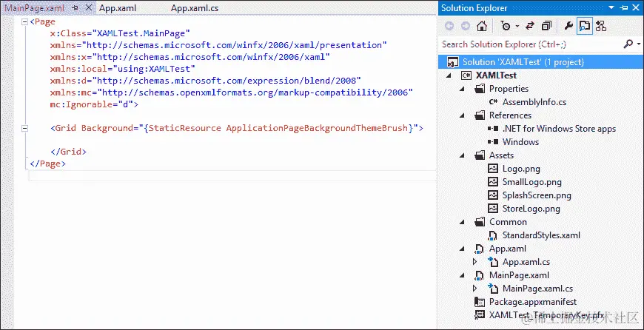Collapse the Assets folder
The width and height of the screenshot is (644, 330).
462,155
